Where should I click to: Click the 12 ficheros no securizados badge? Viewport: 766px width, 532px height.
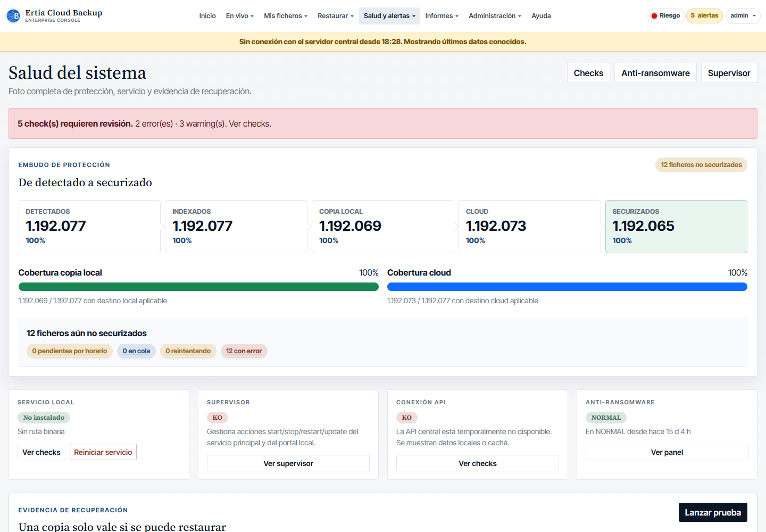(x=701, y=165)
